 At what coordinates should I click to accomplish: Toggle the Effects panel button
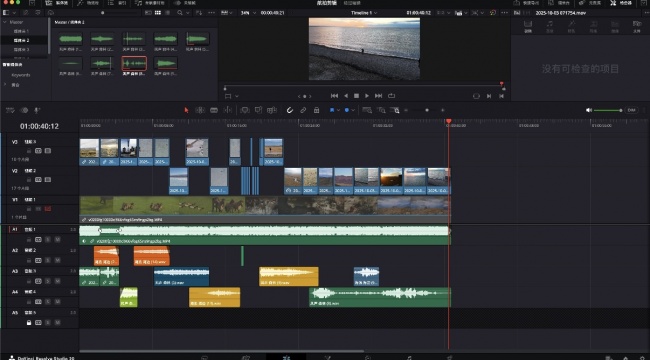tap(88, 3)
